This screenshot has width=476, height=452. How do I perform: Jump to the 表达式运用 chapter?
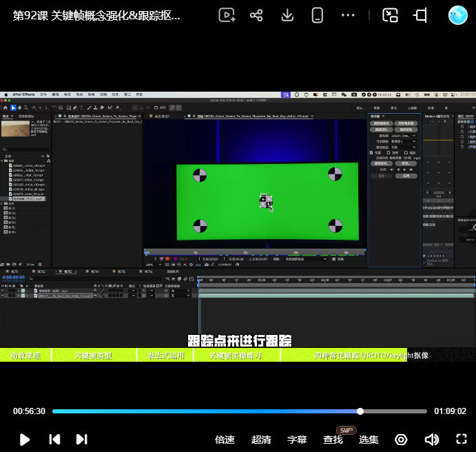click(x=165, y=355)
